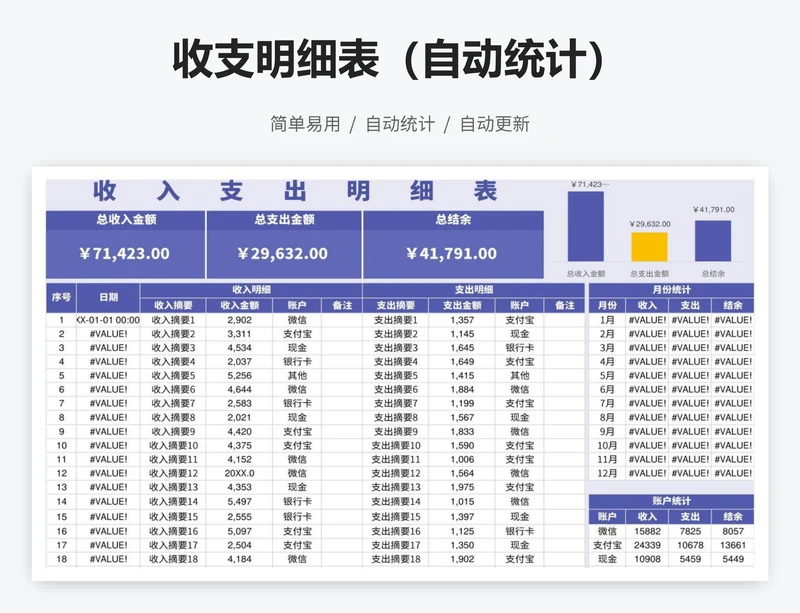Screen dimensions: 800x613
Task: Click the 收入支出明细表 sheet title
Action: [295, 191]
